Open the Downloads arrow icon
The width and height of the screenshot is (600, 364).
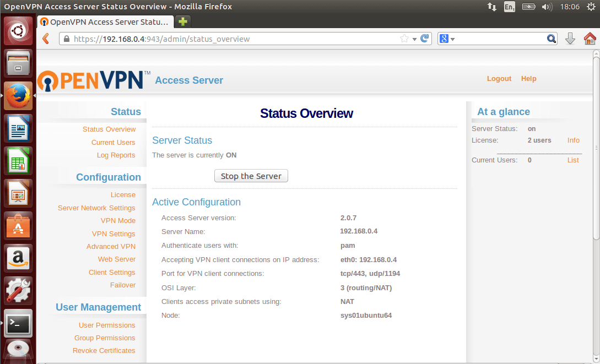coord(570,39)
